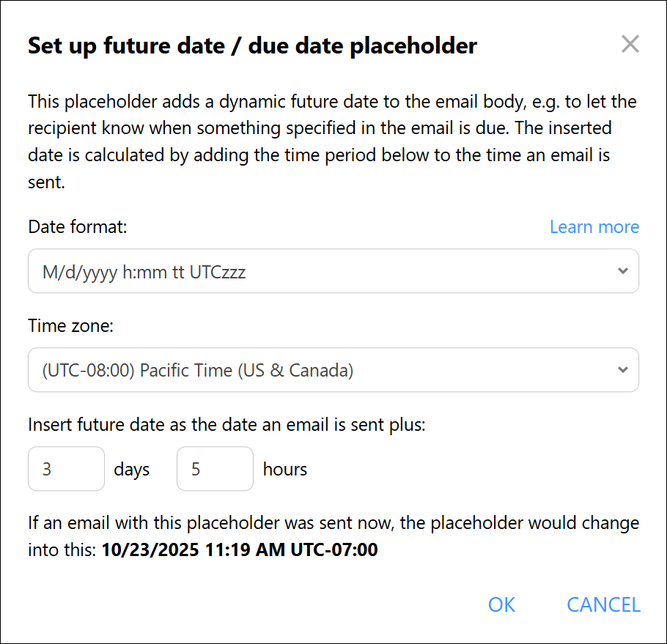Confirm the placeholder with OK
Screen dimensions: 667x644
tap(502, 604)
